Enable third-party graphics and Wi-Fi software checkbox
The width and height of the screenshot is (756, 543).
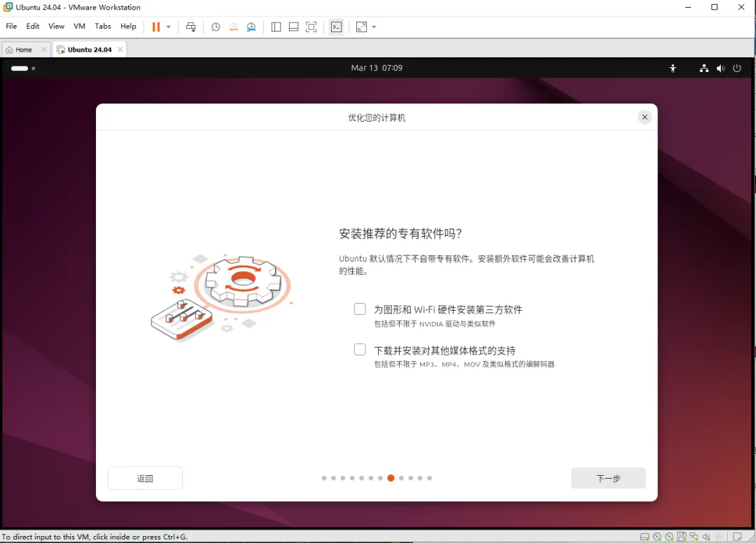coord(360,309)
